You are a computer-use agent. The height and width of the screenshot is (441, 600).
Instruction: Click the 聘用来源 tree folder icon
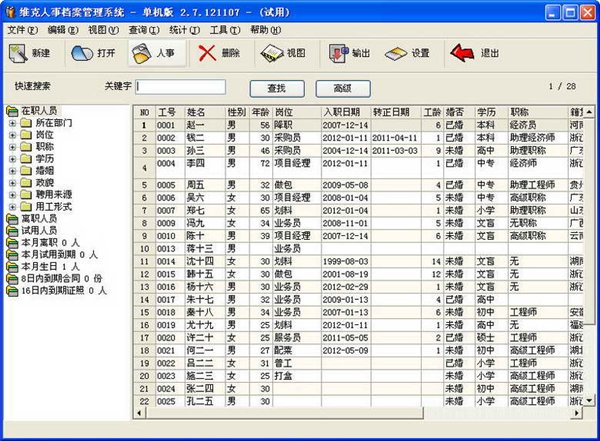(x=26, y=195)
